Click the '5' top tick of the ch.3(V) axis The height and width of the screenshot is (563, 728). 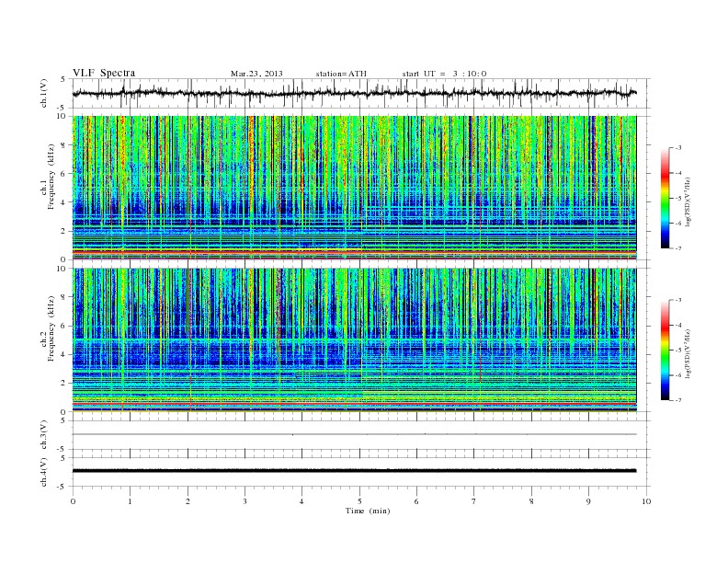tap(63, 420)
